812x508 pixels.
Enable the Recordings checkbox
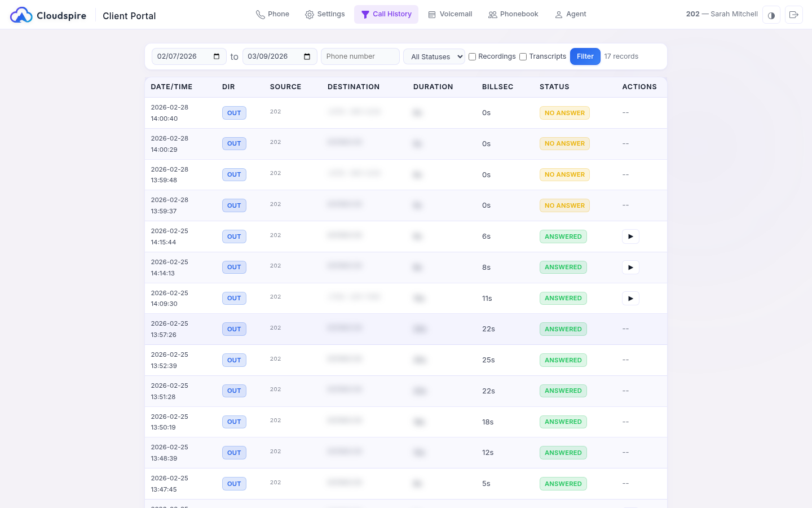[x=473, y=56]
